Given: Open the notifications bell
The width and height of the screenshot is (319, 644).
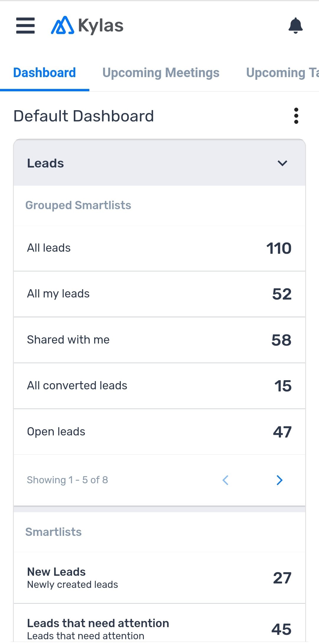Looking at the screenshot, I should point(295,25).
